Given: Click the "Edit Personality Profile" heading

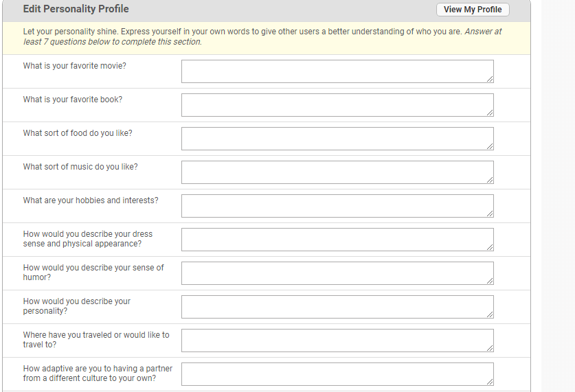Looking at the screenshot, I should tap(76, 10).
